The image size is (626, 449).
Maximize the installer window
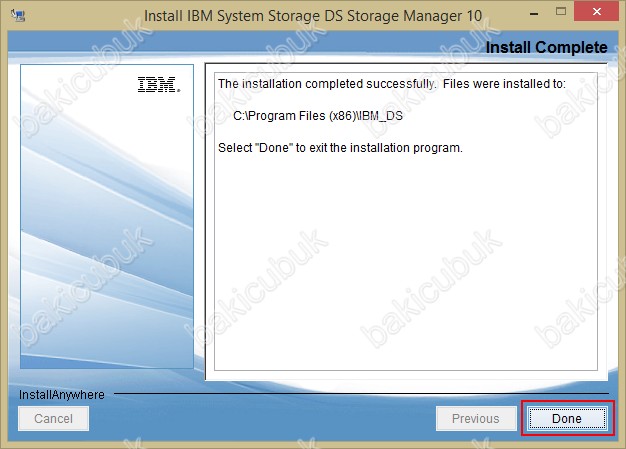(x=561, y=12)
